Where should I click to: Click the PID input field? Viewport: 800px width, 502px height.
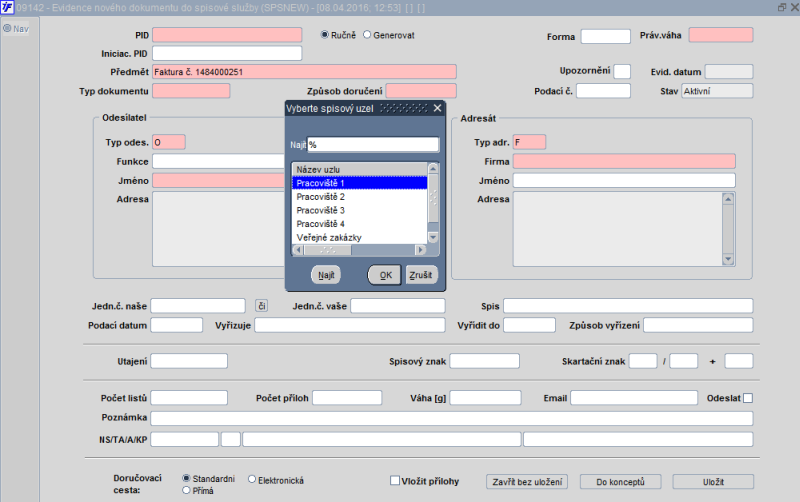[x=227, y=35]
